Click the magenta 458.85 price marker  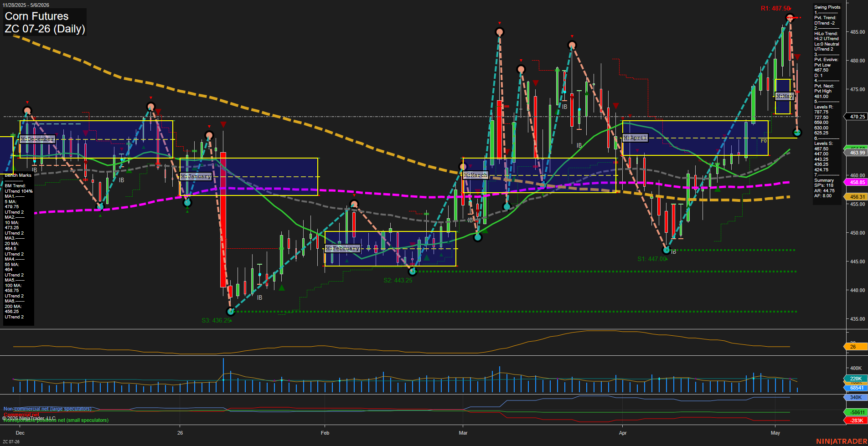coord(857,182)
